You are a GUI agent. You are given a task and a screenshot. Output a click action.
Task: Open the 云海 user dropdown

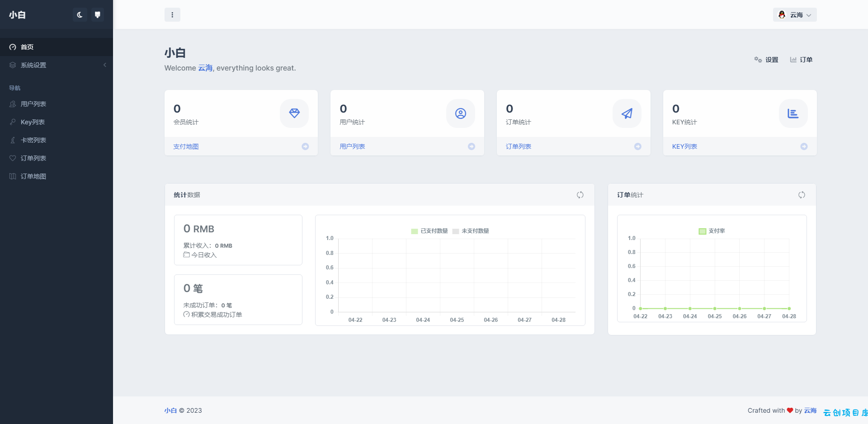click(794, 15)
